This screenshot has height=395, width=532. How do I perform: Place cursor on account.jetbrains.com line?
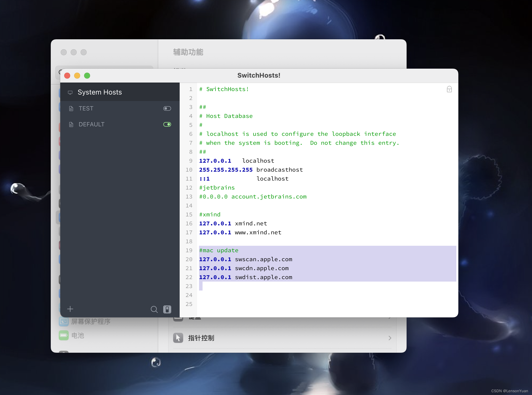click(269, 197)
